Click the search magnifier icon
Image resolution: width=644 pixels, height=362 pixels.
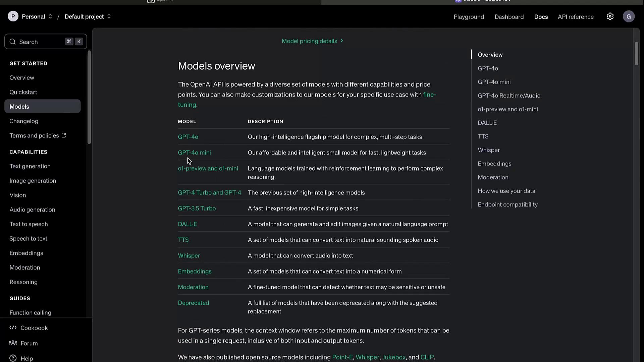pyautogui.click(x=13, y=42)
